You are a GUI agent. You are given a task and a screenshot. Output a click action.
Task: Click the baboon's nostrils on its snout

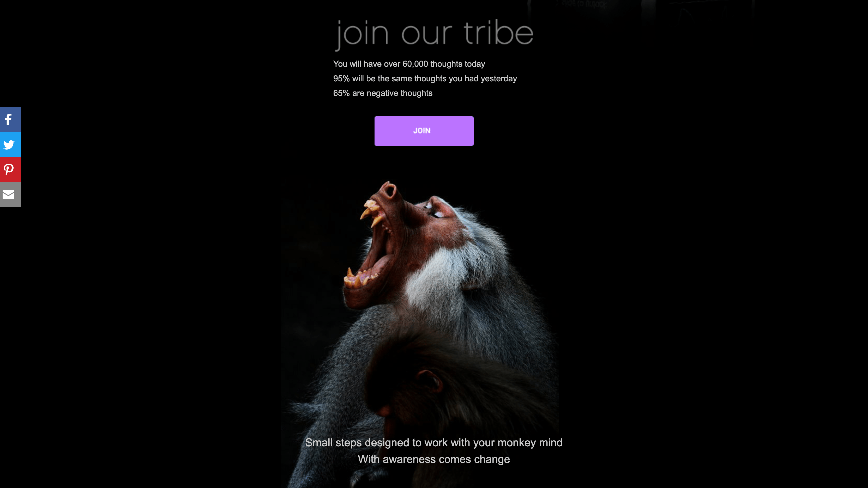click(x=390, y=191)
